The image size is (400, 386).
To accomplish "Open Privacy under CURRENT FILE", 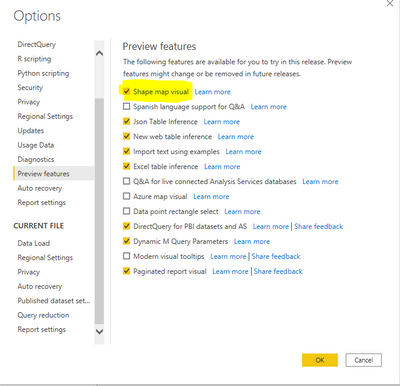I will click(29, 272).
